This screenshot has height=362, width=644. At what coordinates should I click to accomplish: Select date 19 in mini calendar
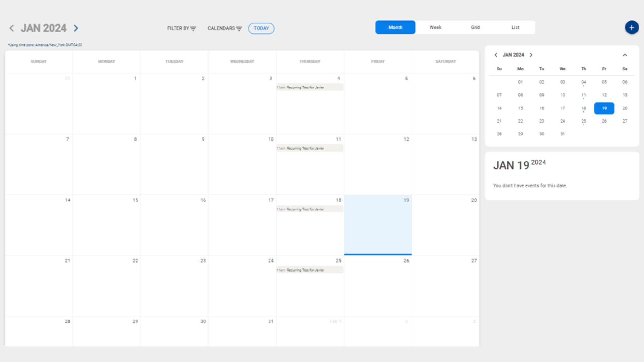604,108
